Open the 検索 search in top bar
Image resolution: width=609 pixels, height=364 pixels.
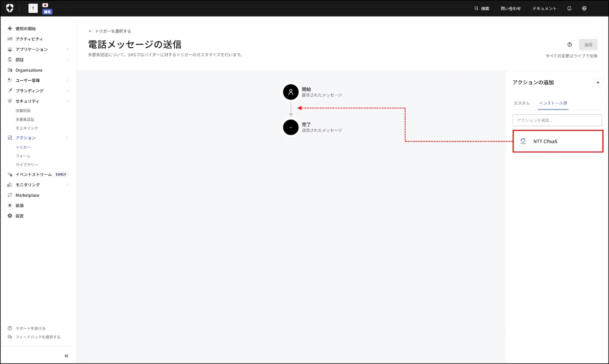point(481,8)
